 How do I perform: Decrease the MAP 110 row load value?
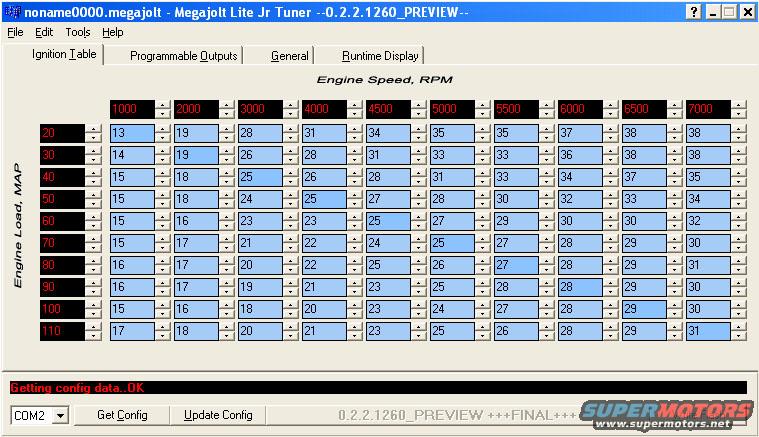(x=94, y=334)
